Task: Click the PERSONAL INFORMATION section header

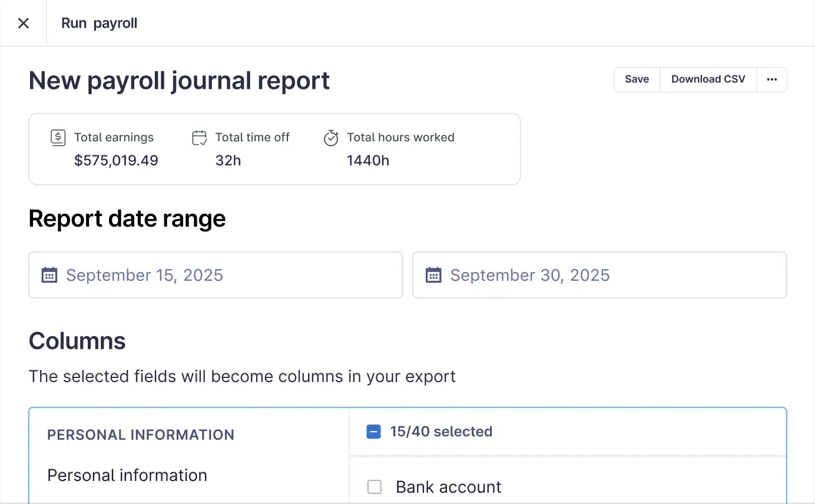Action: (141, 435)
